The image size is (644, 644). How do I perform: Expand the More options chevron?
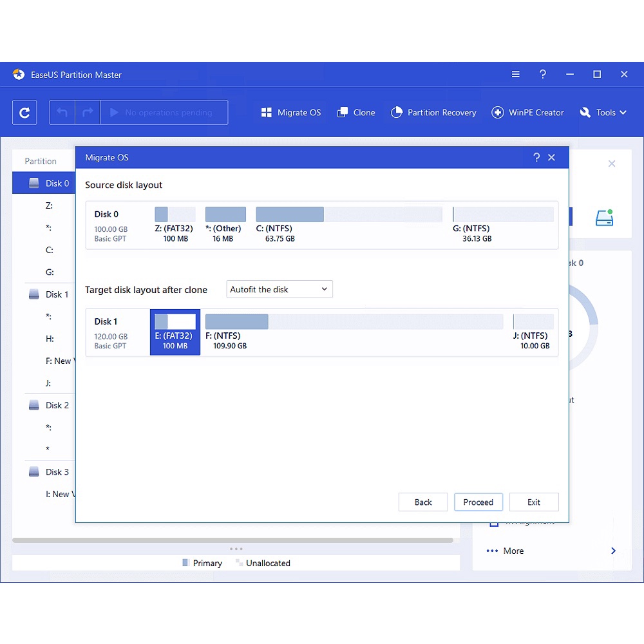click(613, 551)
